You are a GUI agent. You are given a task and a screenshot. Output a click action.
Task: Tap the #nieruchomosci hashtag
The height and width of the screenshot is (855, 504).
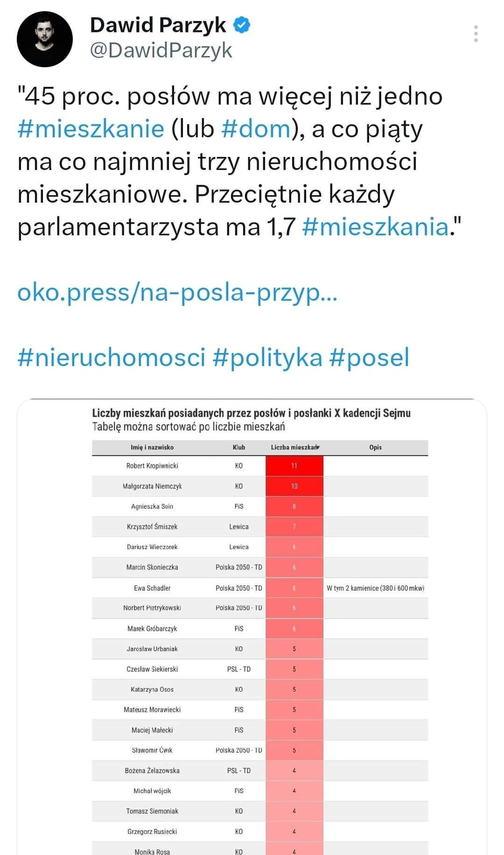tap(112, 357)
